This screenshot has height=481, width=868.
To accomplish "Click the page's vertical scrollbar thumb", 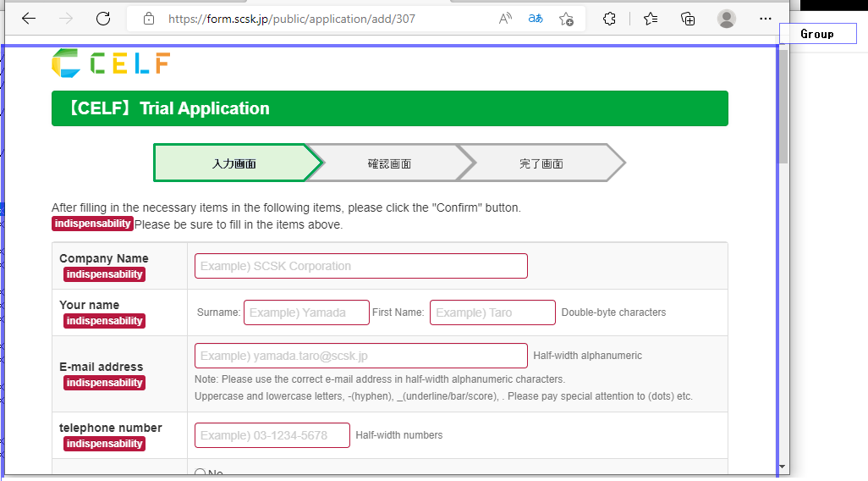I will pos(783,106).
